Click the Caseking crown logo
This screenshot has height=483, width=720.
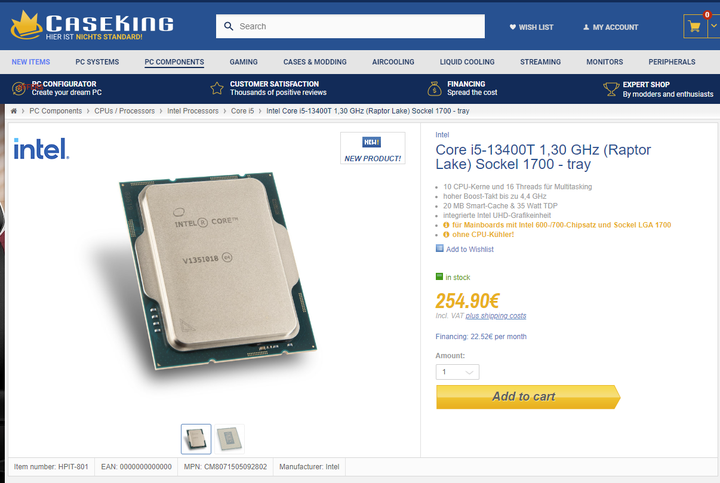pos(27,25)
